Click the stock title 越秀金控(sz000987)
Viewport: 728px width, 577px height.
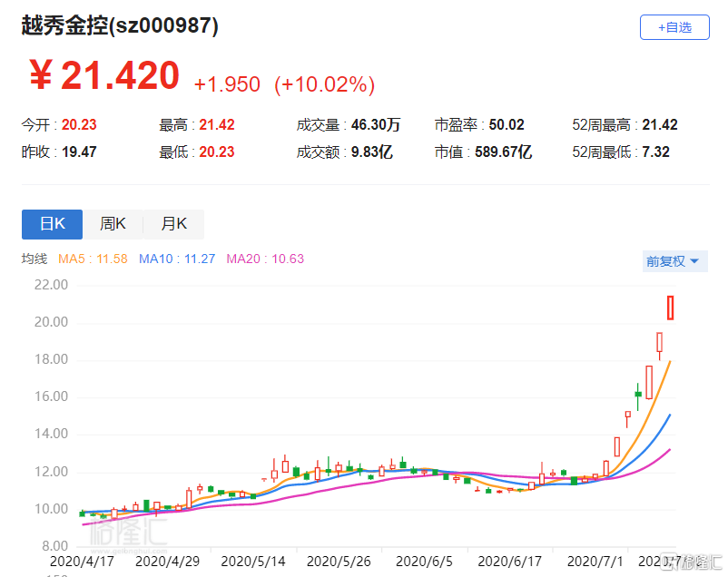click(120, 25)
